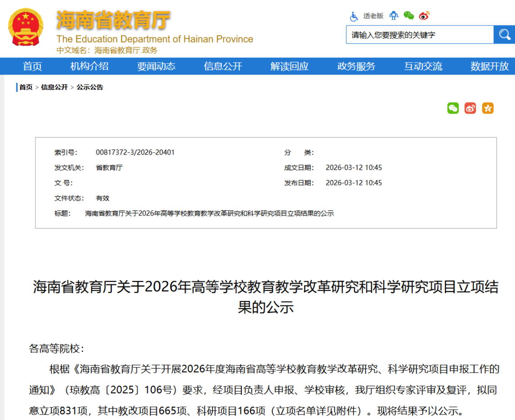515x420 pixels.
Task: Go to 要闻动态 in the navigation bar
Action: click(x=156, y=66)
